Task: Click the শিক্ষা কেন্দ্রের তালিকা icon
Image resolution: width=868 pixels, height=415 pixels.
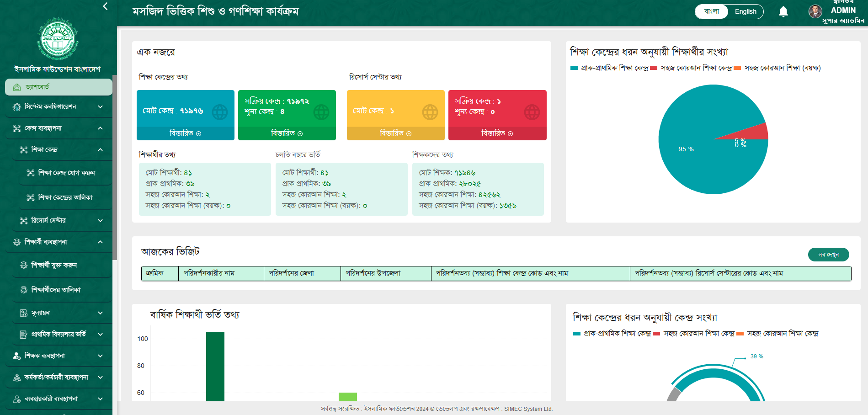Action: [x=31, y=197]
